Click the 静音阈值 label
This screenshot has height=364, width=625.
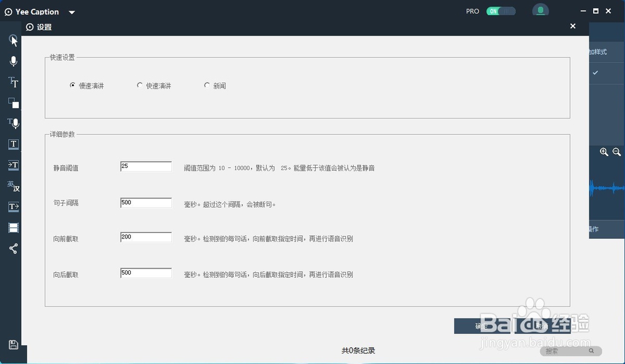tap(66, 168)
